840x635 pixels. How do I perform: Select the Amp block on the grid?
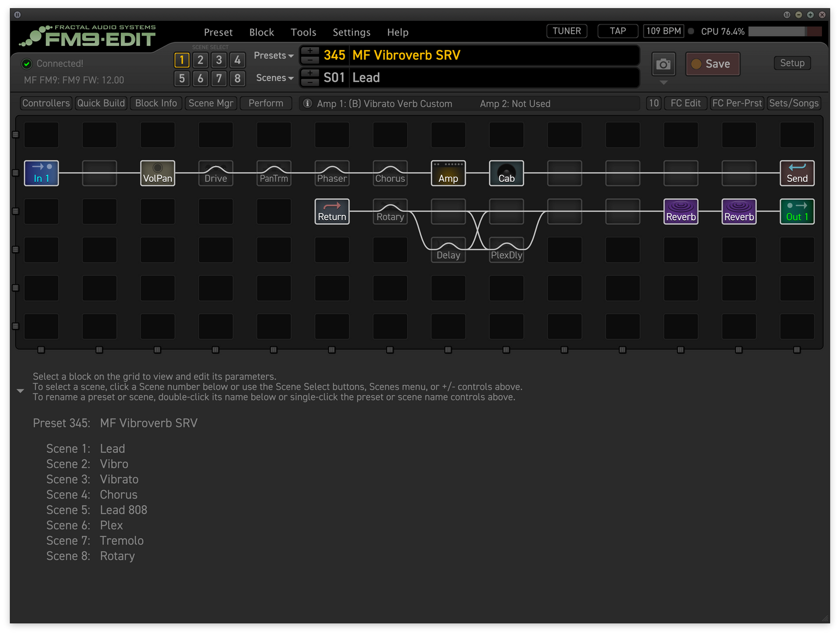pos(448,173)
